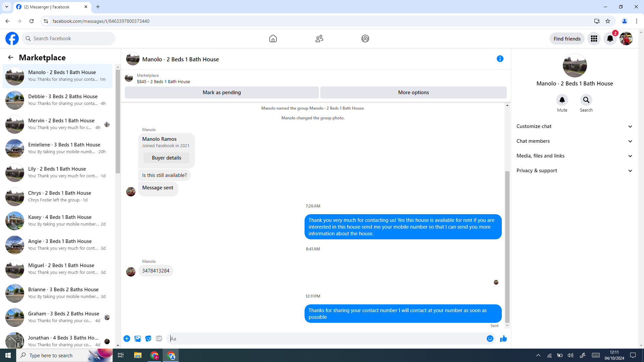Open Windows Task View
Image resolution: width=644 pixels, height=362 pixels.
(x=121, y=355)
